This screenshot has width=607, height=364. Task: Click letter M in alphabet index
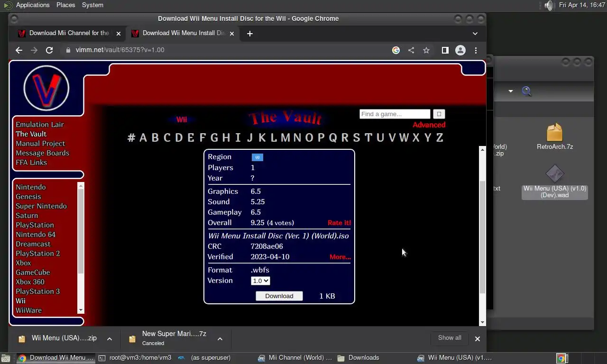pyautogui.click(x=285, y=137)
